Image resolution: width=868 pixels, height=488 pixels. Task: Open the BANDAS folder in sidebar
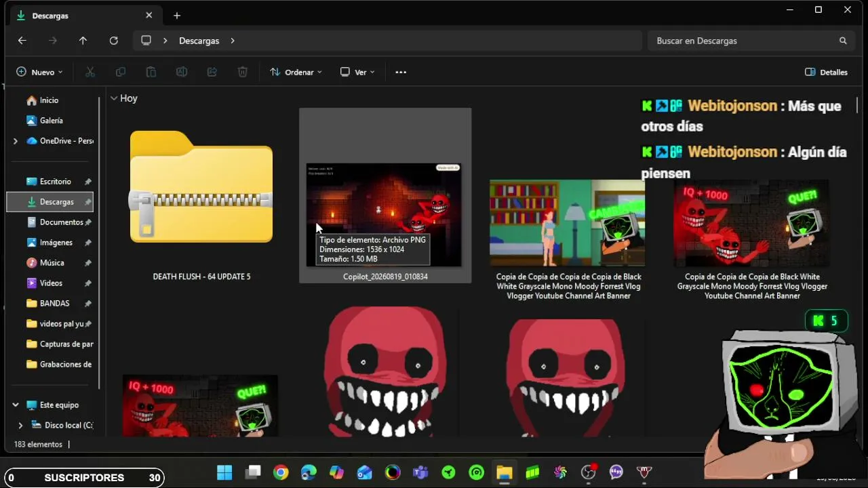point(50,304)
